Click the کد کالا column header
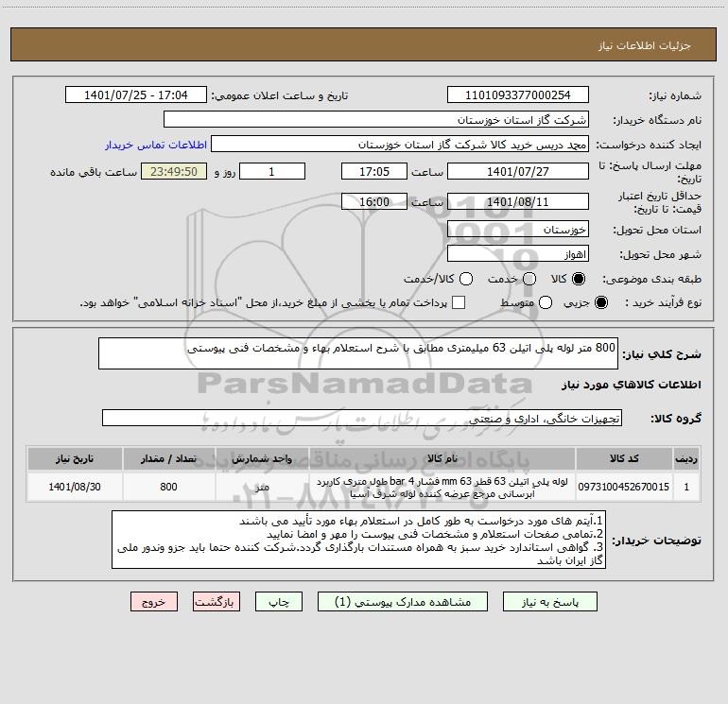The width and height of the screenshot is (728, 704). [x=624, y=458]
